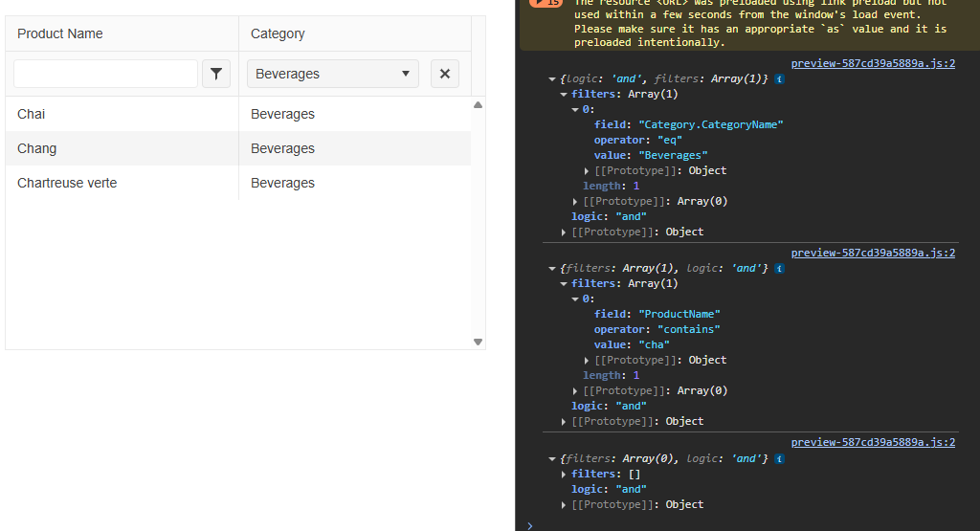Expand the empty 'filters: []' array node
The width and height of the screenshot is (980, 531).
pyautogui.click(x=565, y=474)
